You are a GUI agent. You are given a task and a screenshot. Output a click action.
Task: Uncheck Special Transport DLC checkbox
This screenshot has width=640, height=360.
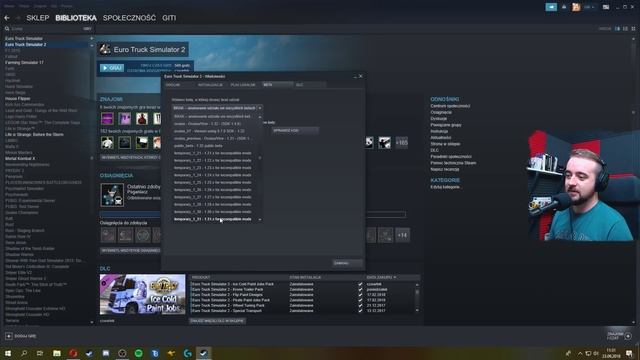pyautogui.click(x=360, y=311)
